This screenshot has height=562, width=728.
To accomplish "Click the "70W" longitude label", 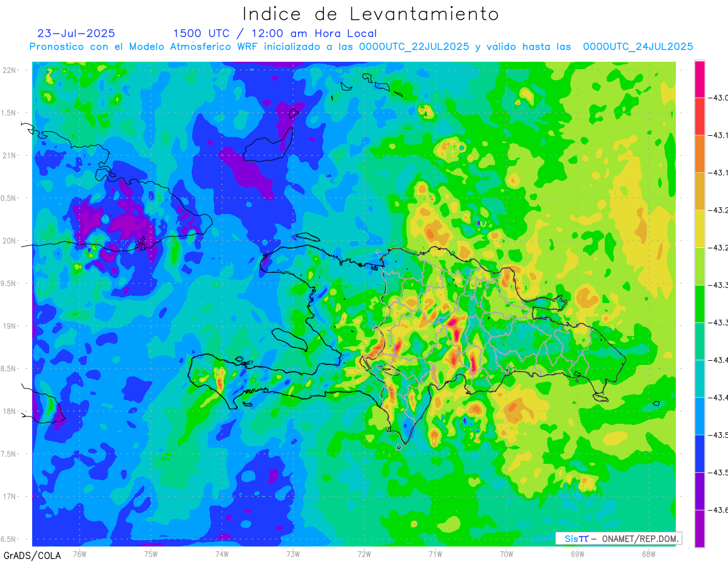I will coord(506,554).
